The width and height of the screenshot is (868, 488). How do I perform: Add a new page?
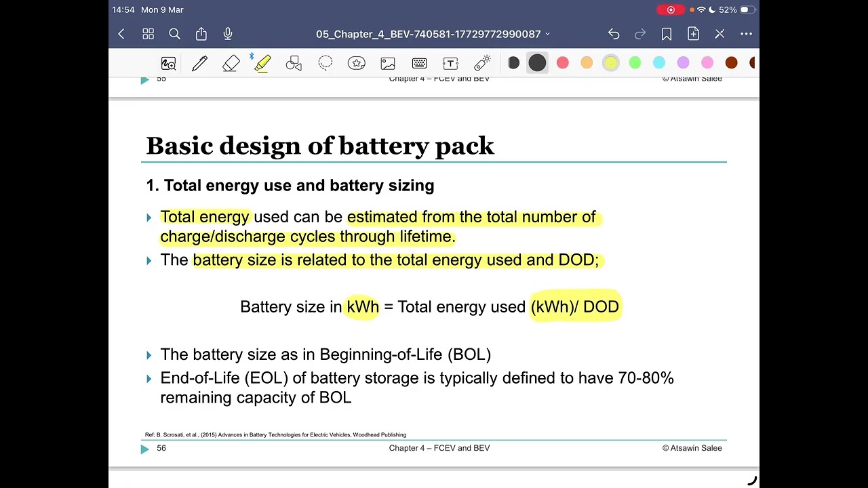pyautogui.click(x=693, y=34)
